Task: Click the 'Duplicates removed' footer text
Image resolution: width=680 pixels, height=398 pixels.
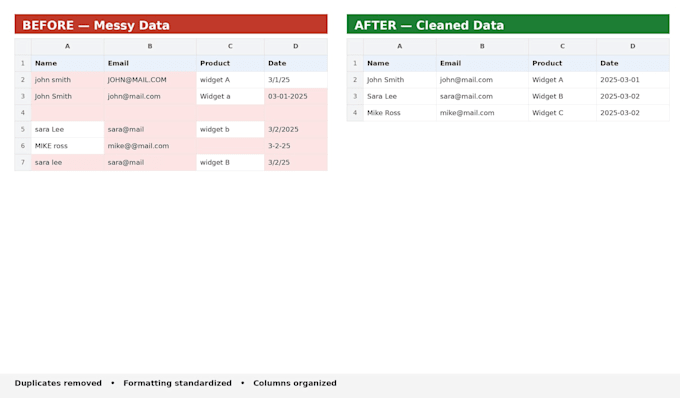Action: pyautogui.click(x=58, y=383)
